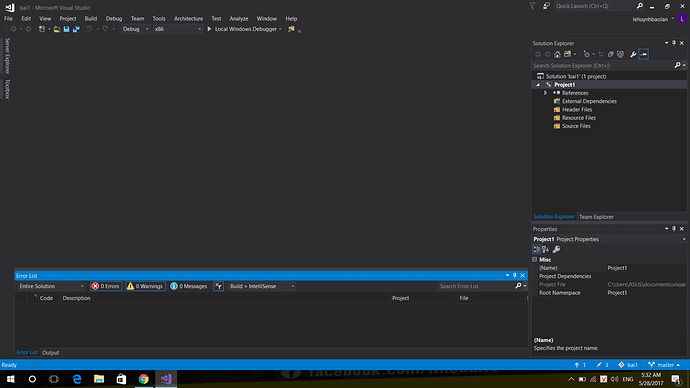Viewport: 690px width, 388px height.
Task: Expand the References tree node
Action: [546, 93]
